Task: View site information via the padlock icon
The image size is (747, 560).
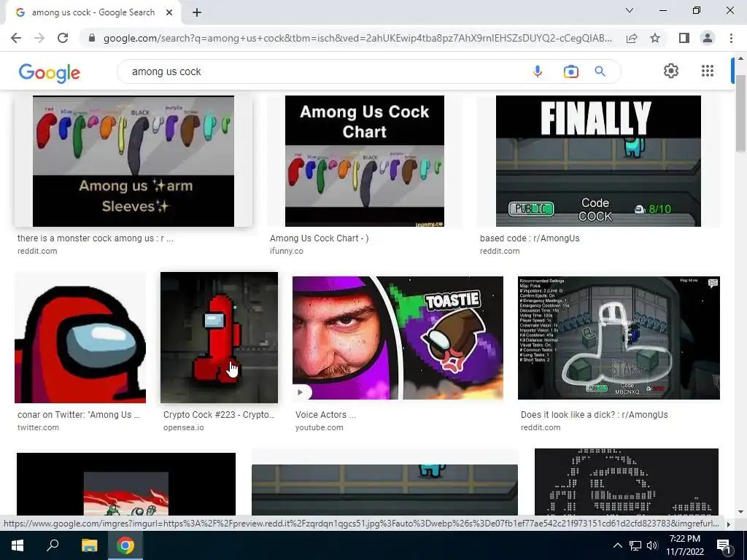Action: (92, 38)
